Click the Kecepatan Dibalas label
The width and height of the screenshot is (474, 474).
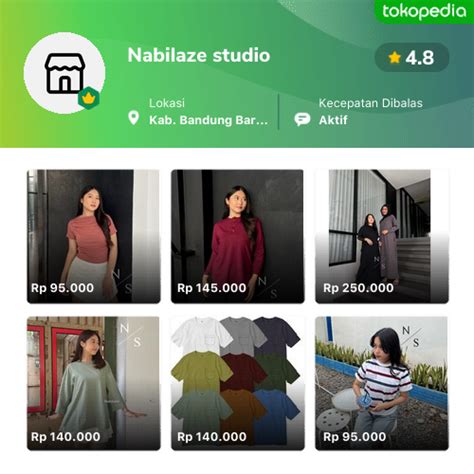[370, 103]
